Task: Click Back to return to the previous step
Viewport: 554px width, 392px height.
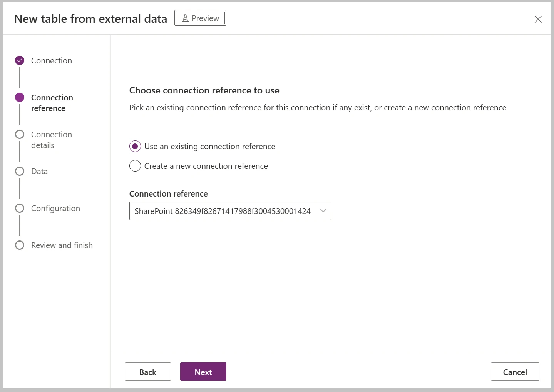Action: [147, 372]
